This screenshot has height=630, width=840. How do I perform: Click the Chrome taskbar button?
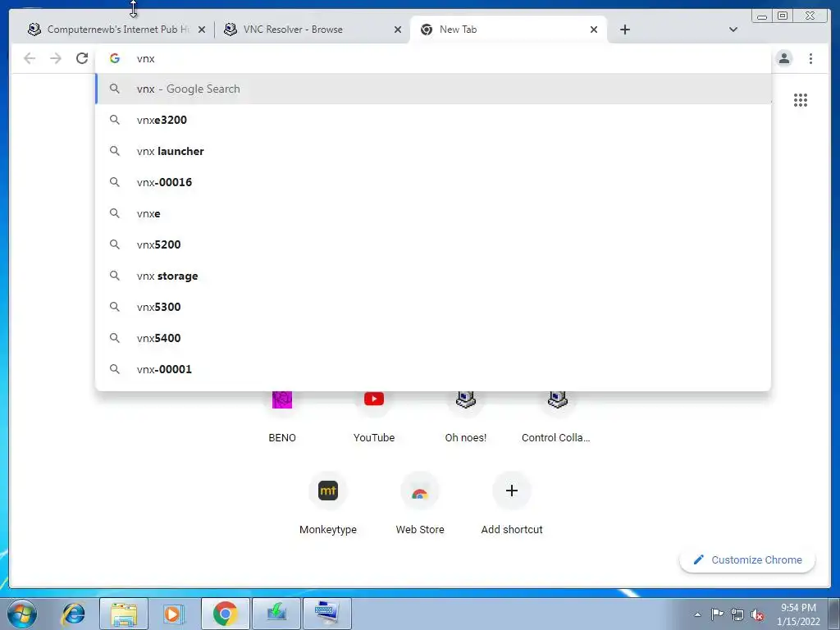coord(225,614)
